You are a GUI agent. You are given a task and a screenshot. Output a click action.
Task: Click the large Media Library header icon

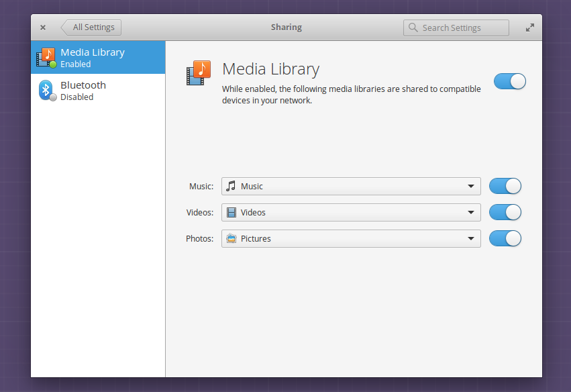pyautogui.click(x=199, y=73)
